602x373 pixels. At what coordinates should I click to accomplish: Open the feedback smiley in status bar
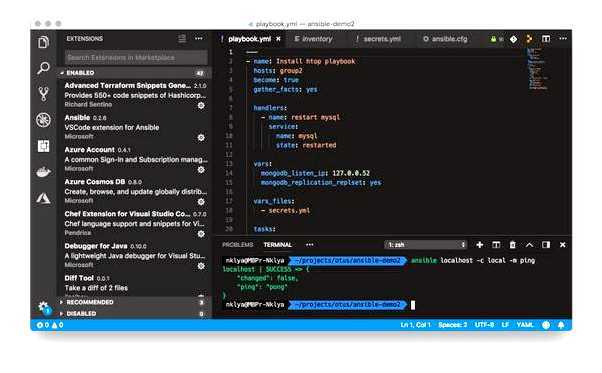(x=546, y=325)
